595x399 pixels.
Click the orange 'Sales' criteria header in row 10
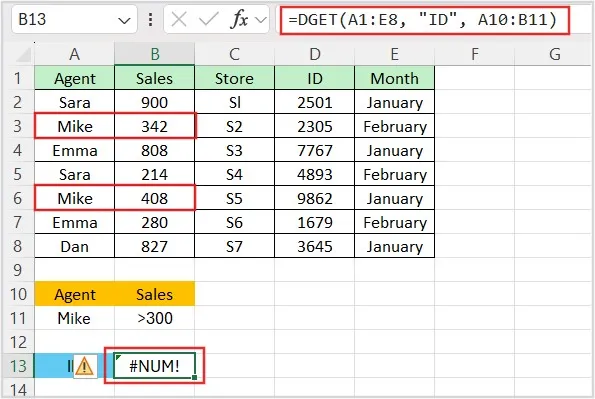click(x=154, y=294)
